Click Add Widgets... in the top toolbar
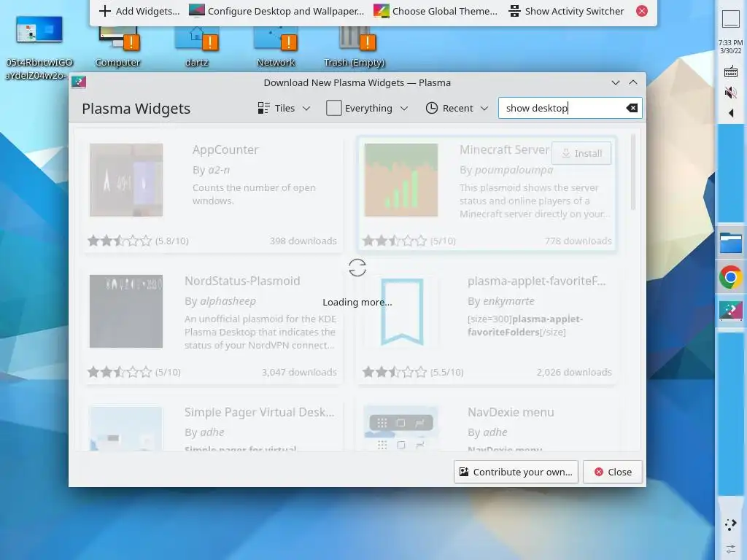This screenshot has height=560, width=747. pos(139,11)
